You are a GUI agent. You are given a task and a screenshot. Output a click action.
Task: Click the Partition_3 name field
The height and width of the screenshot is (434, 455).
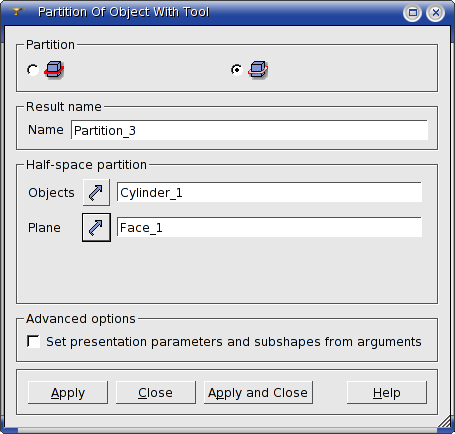(x=249, y=130)
